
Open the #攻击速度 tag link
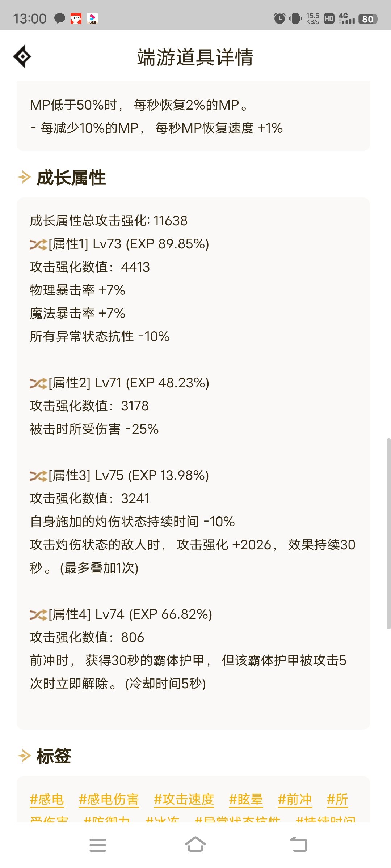[x=184, y=799]
